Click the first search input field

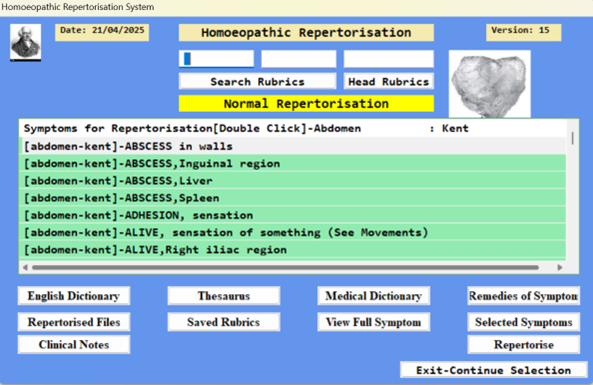(x=216, y=59)
